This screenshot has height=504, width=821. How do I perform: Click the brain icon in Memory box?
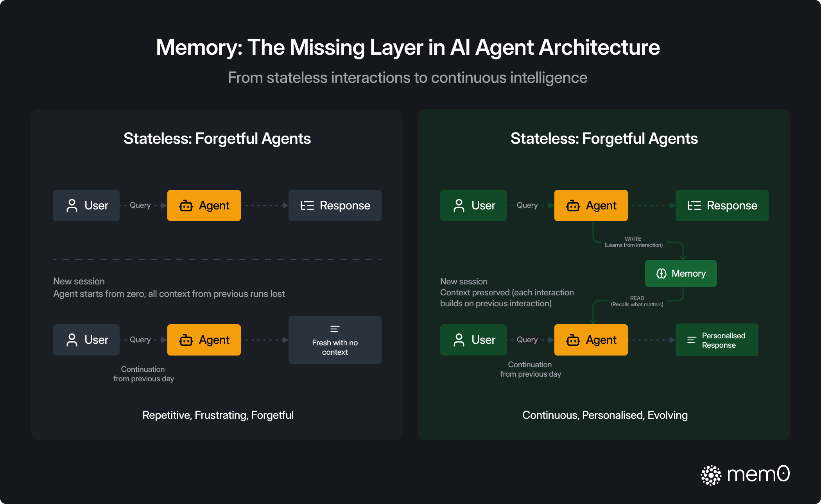click(661, 273)
